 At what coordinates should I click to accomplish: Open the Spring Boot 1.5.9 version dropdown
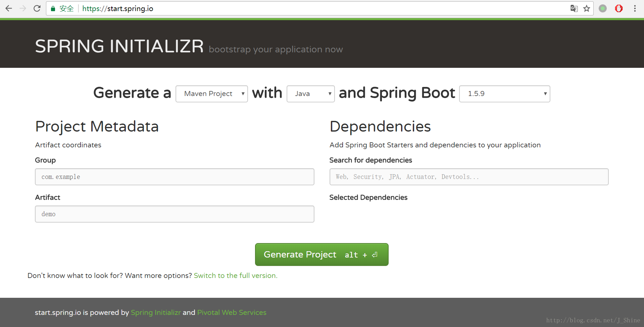[505, 94]
